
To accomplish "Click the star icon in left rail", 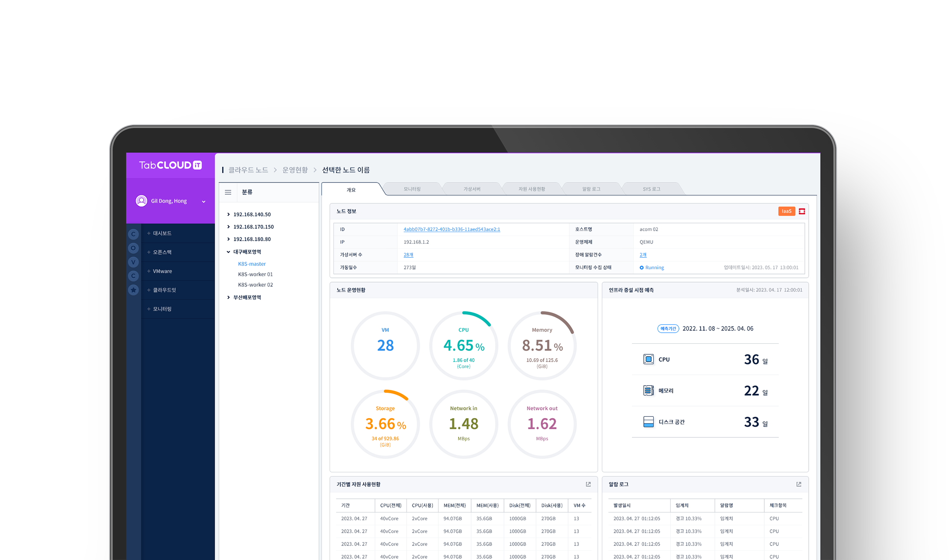I will [x=133, y=290].
